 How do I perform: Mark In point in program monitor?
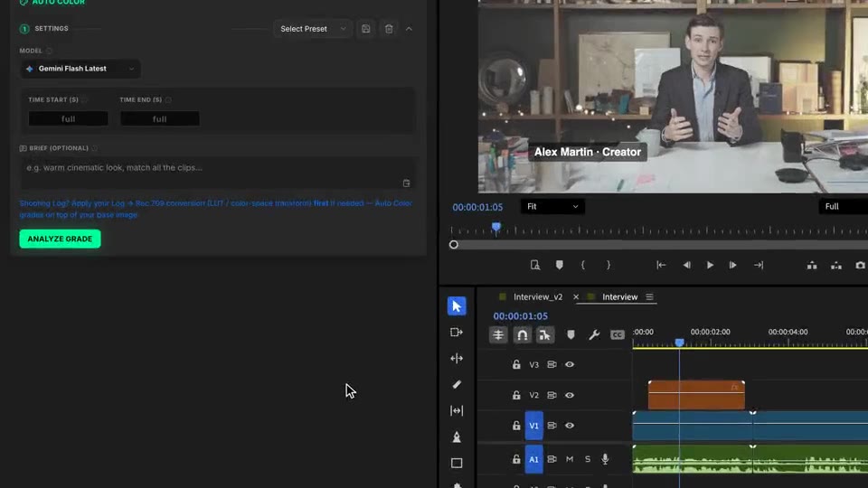(583, 265)
